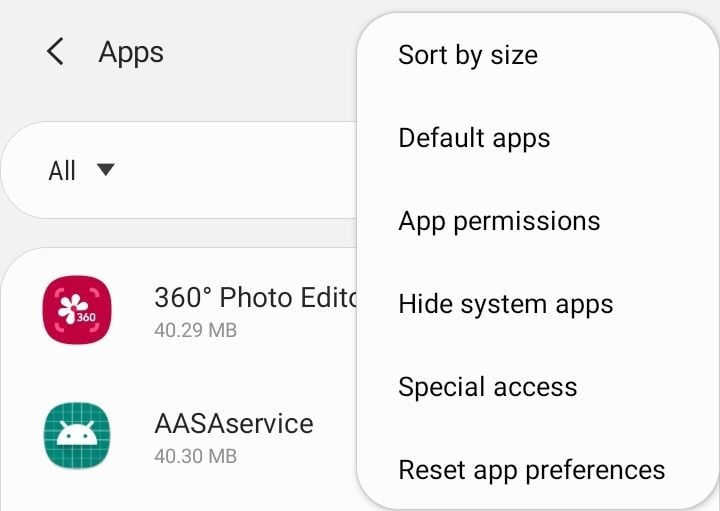Viewport: 720px width, 511px height.
Task: Tap the 40.30 MB size text
Action: pos(196,456)
